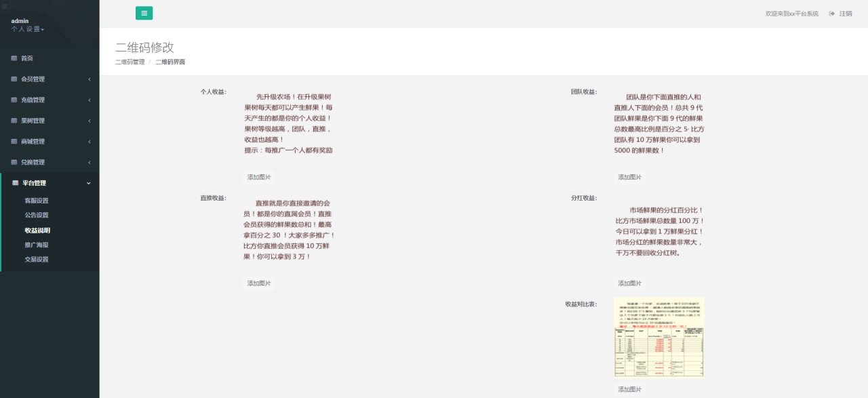Viewport: 868px width, 398px height.
Task: Click the 团队收益 description text image
Action: pyautogui.click(x=659, y=123)
